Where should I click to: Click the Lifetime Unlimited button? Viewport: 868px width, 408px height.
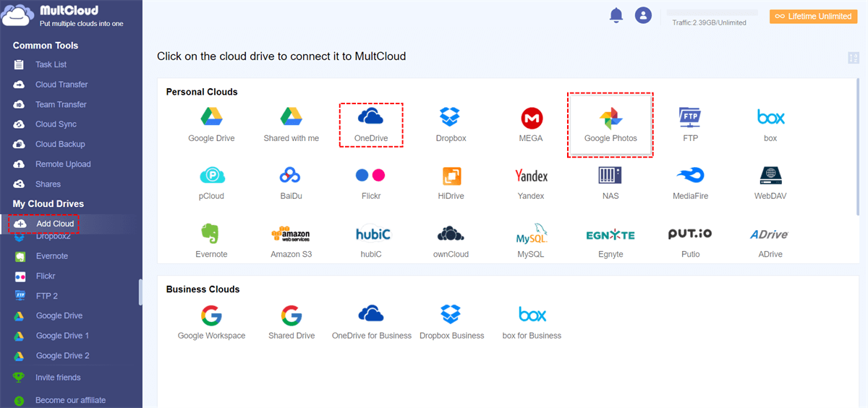(813, 16)
